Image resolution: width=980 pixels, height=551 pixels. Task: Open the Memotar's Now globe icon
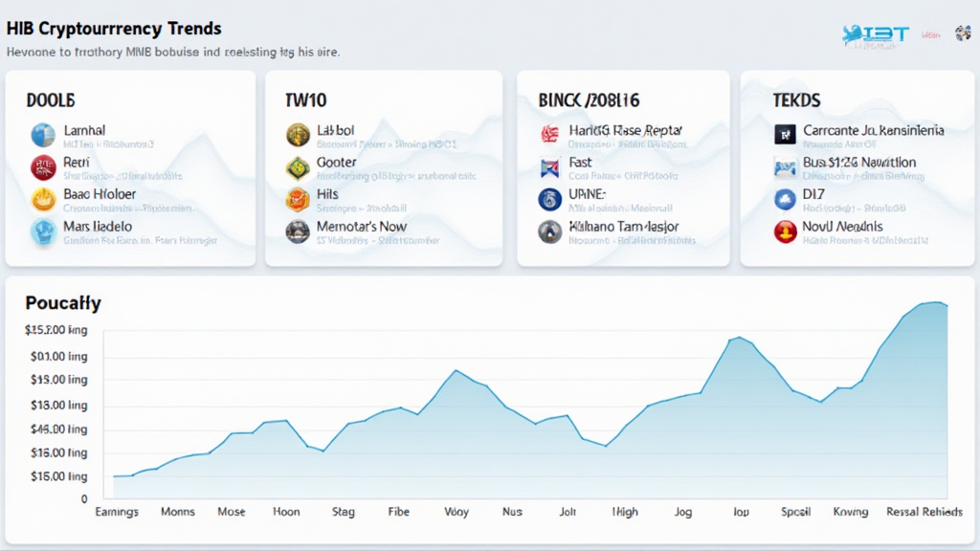click(296, 232)
